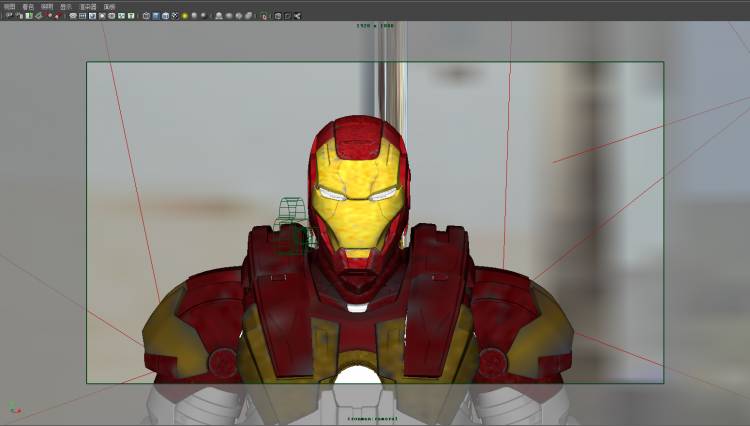Toggle the viewport Grid display

[73, 16]
